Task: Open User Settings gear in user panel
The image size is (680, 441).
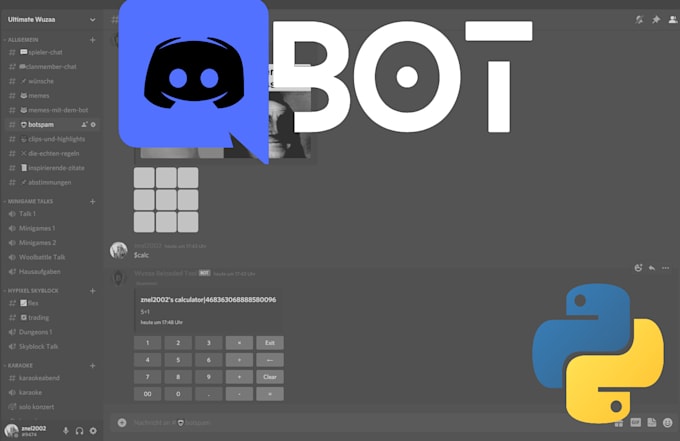Action: coord(93,431)
